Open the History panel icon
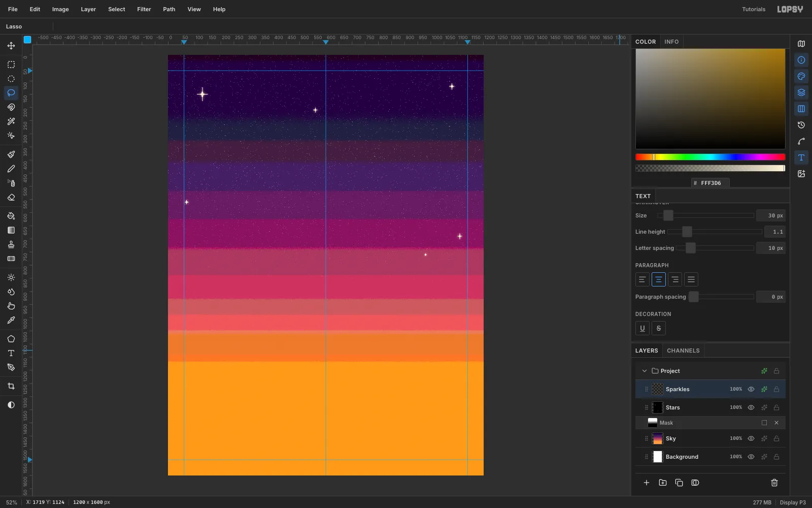 801,125
